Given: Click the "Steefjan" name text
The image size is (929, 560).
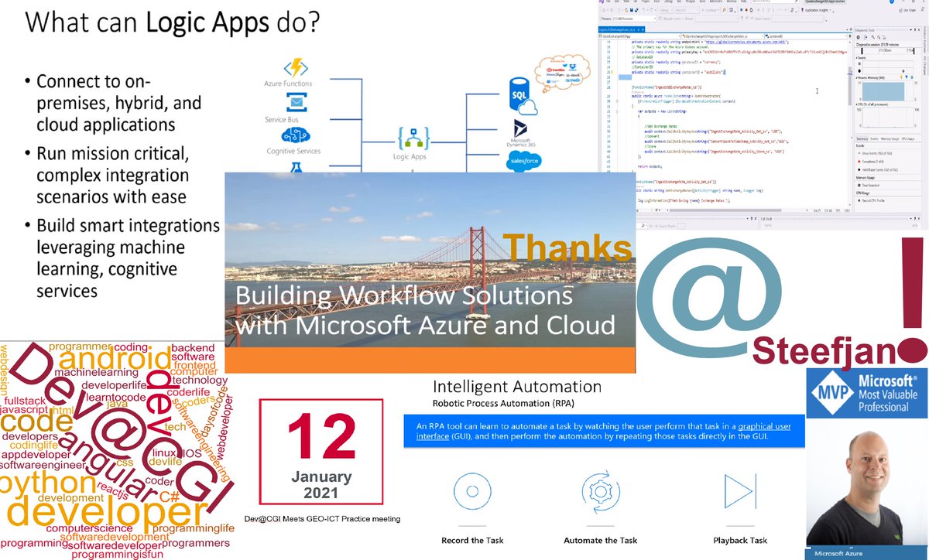Looking at the screenshot, I should [825, 350].
